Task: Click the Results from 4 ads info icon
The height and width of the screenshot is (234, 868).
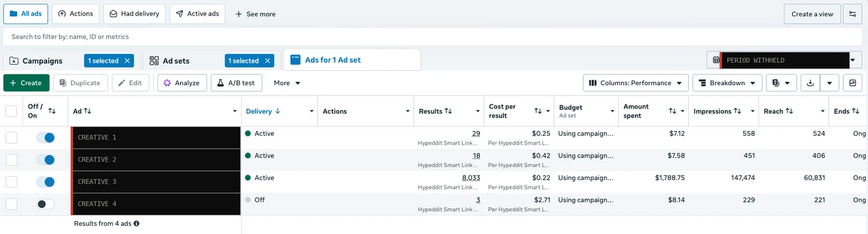Action: pos(136,223)
